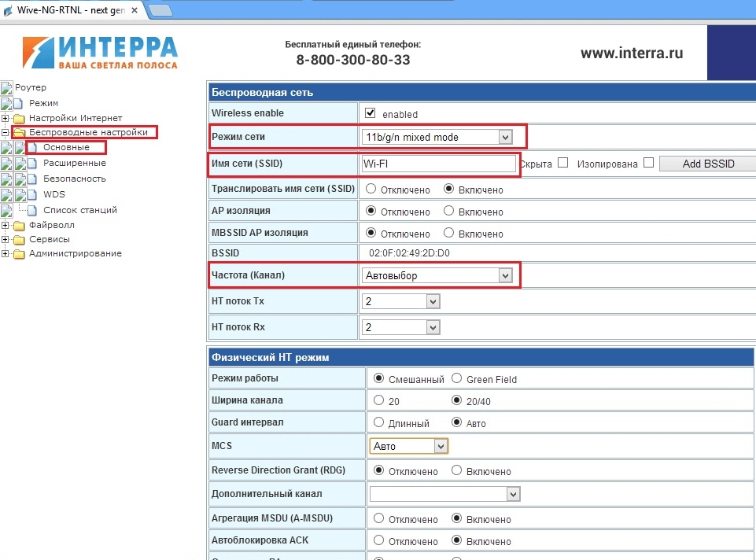The height and width of the screenshot is (560, 756).
Task: Click the page icon beside Список станций
Action: click(x=32, y=210)
